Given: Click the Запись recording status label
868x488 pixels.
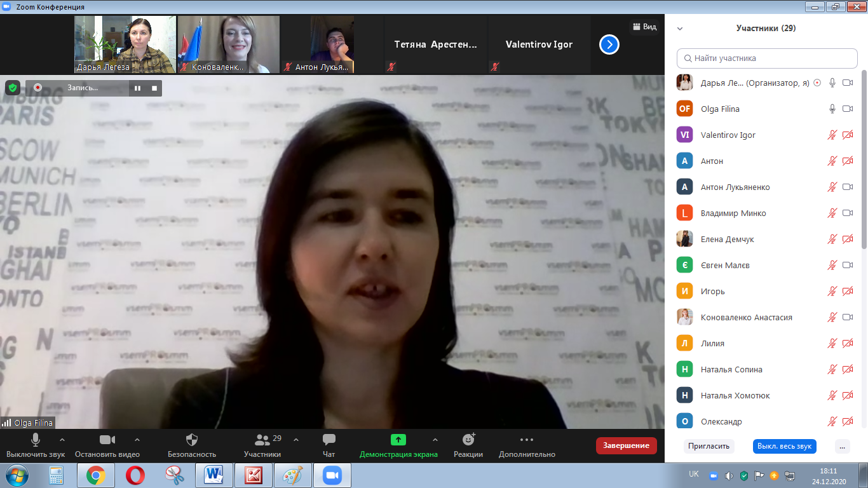Looking at the screenshot, I should tap(83, 88).
